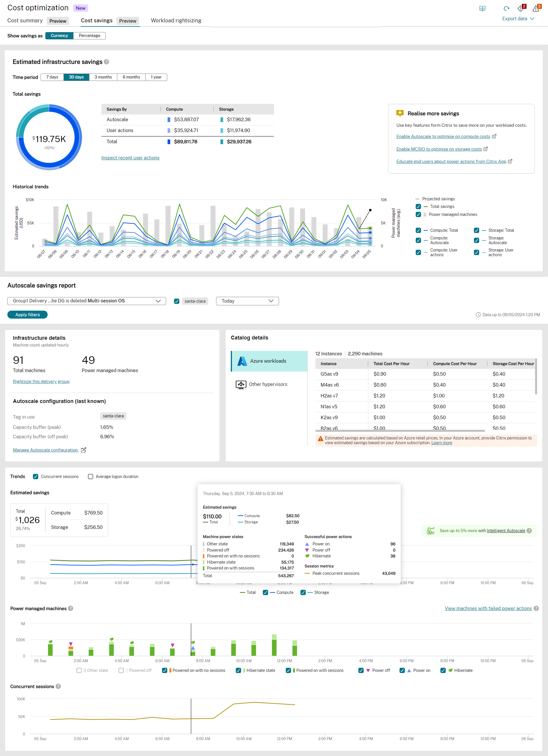This screenshot has height=756, width=548.
Task: Open the documentation book icon
Action: click(482, 8)
